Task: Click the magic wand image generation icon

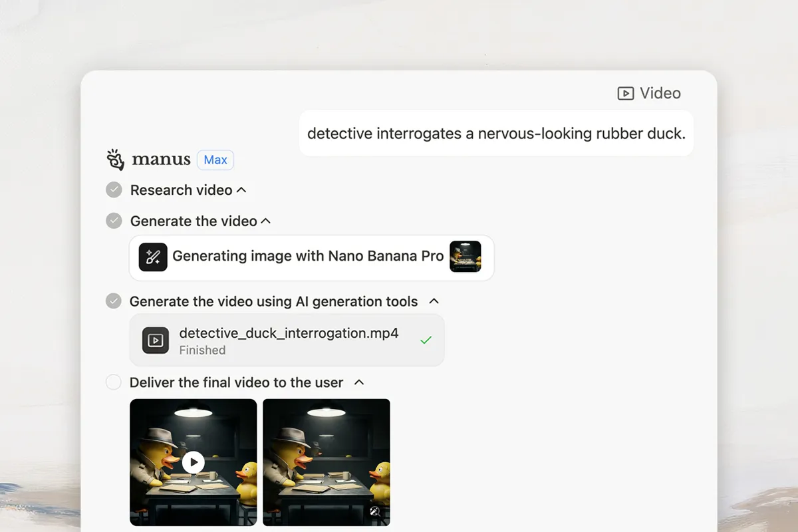Action: tap(153, 257)
